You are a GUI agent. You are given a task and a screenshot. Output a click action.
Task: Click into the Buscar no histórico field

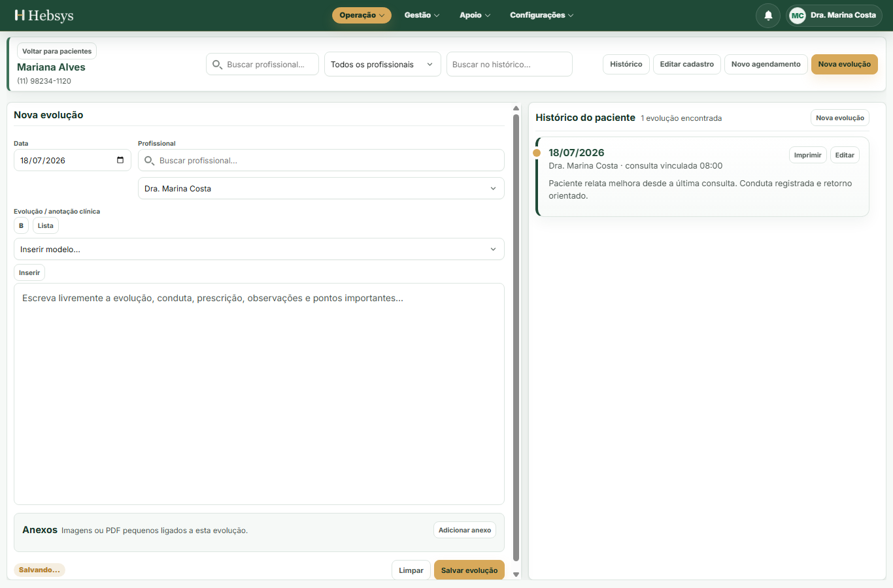tap(509, 64)
